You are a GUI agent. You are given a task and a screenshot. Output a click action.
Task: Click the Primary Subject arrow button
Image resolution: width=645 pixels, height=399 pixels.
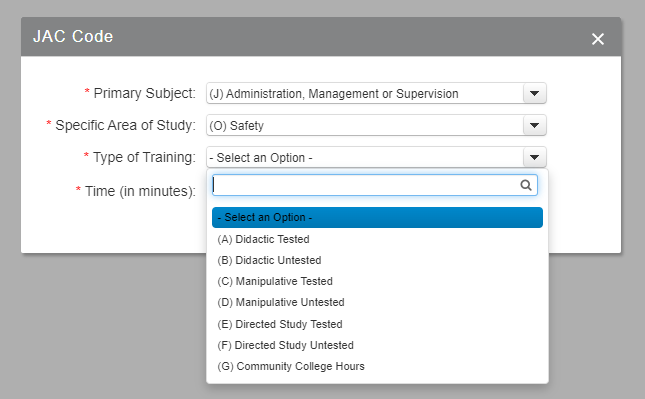click(534, 93)
